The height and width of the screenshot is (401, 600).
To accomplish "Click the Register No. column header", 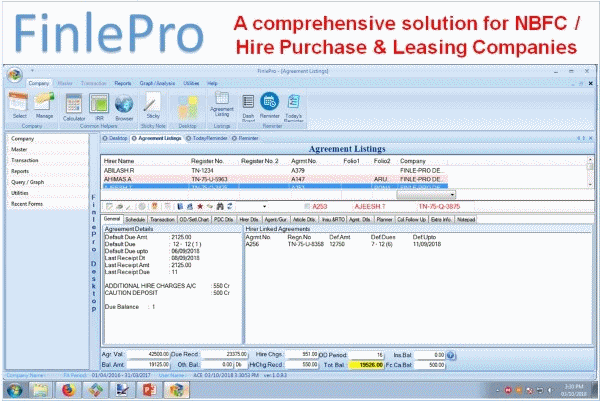I will pyautogui.click(x=207, y=161).
